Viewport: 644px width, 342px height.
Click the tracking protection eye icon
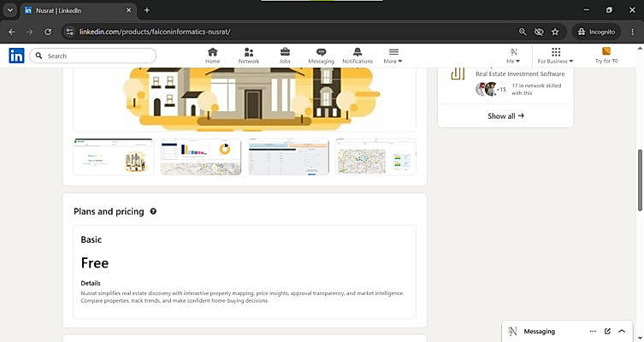pyautogui.click(x=539, y=32)
